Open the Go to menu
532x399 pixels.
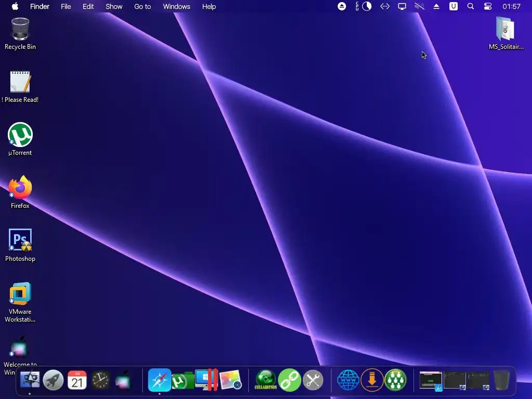coord(142,6)
